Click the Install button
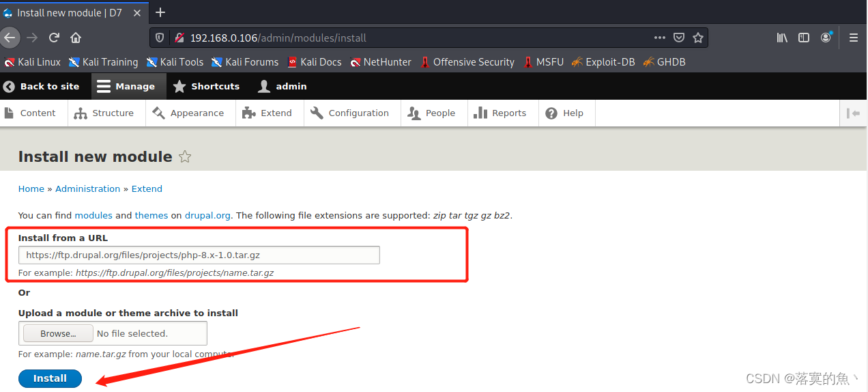The width and height of the screenshot is (868, 392). (50, 378)
